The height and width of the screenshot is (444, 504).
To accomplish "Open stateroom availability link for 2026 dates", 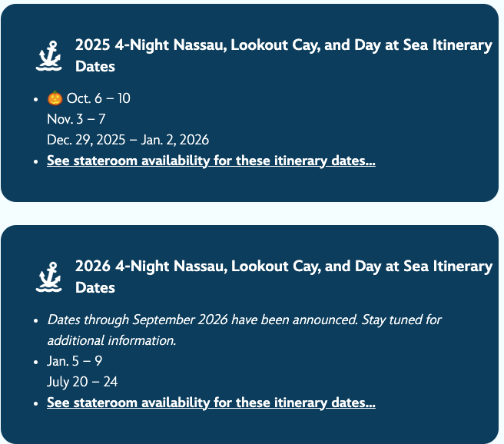I will coord(211,403).
